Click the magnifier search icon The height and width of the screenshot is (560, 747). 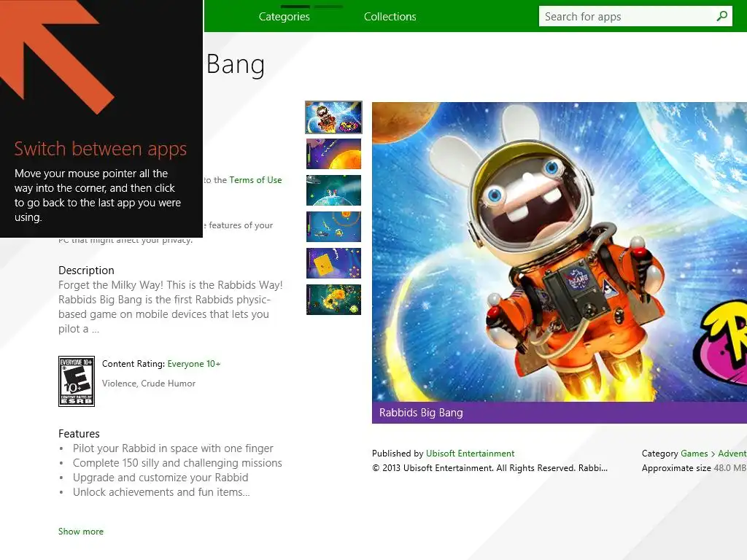(722, 16)
